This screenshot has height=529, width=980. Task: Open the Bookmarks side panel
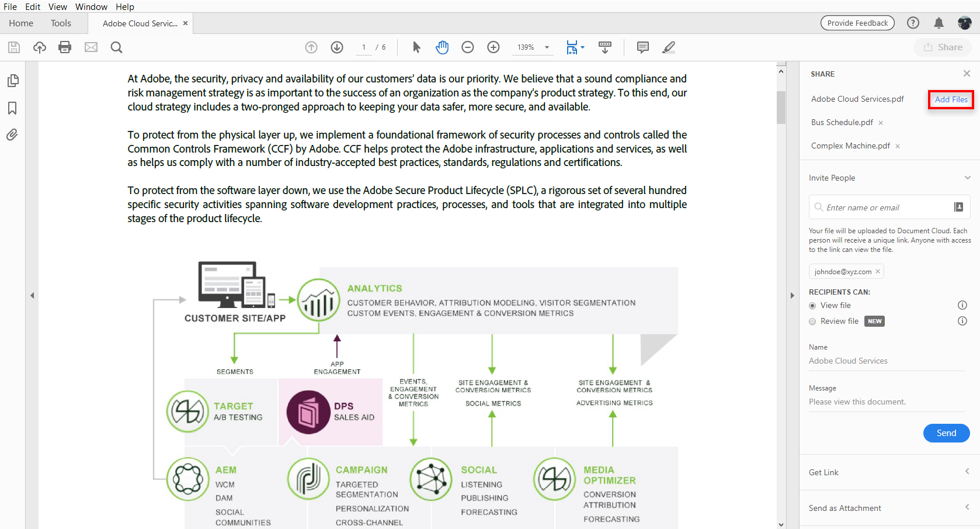pos(12,108)
